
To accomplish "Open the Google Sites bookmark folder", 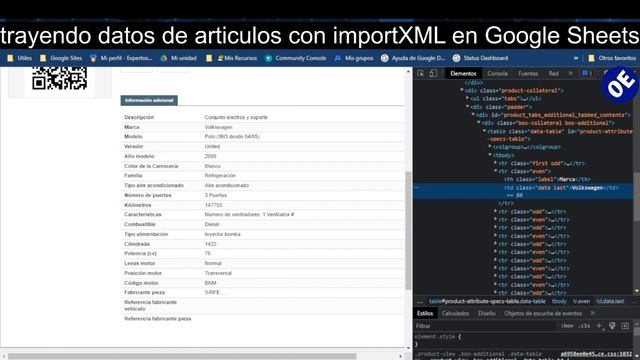I will 61,58.
